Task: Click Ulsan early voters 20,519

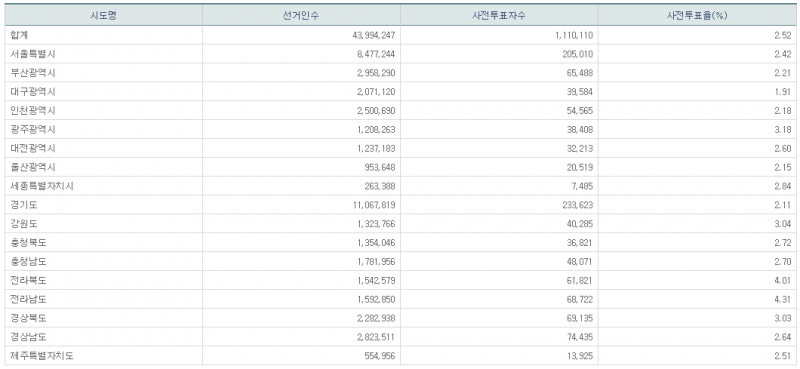Action: point(580,167)
